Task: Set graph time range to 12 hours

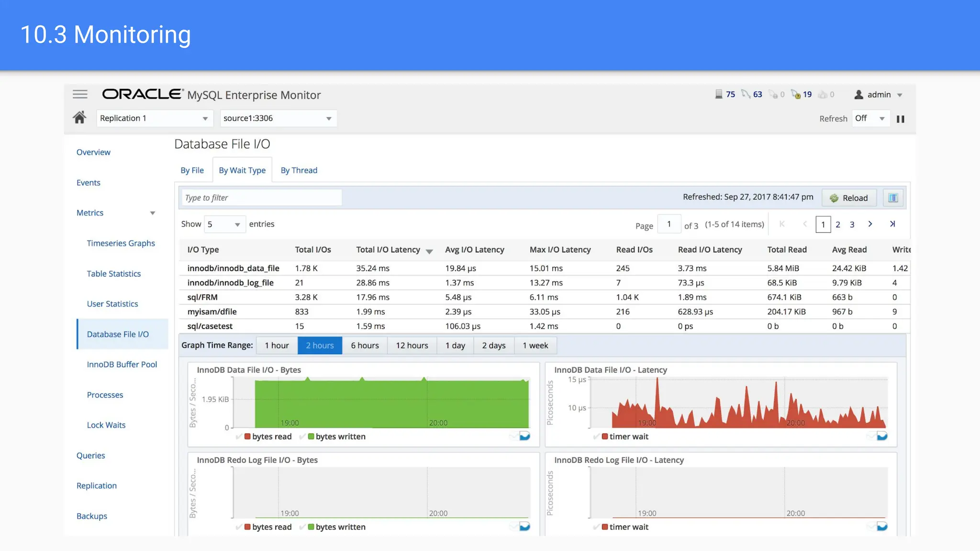Action: tap(412, 345)
